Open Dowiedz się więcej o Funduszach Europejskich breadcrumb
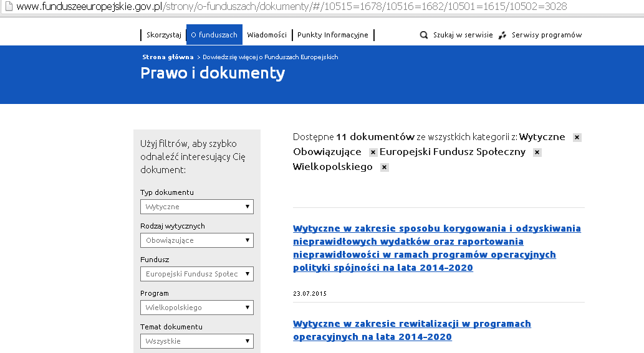The image size is (644, 353). click(270, 57)
